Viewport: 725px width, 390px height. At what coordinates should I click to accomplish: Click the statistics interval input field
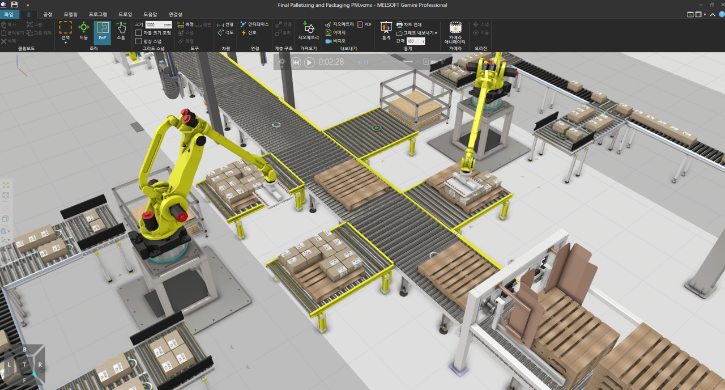coord(416,41)
